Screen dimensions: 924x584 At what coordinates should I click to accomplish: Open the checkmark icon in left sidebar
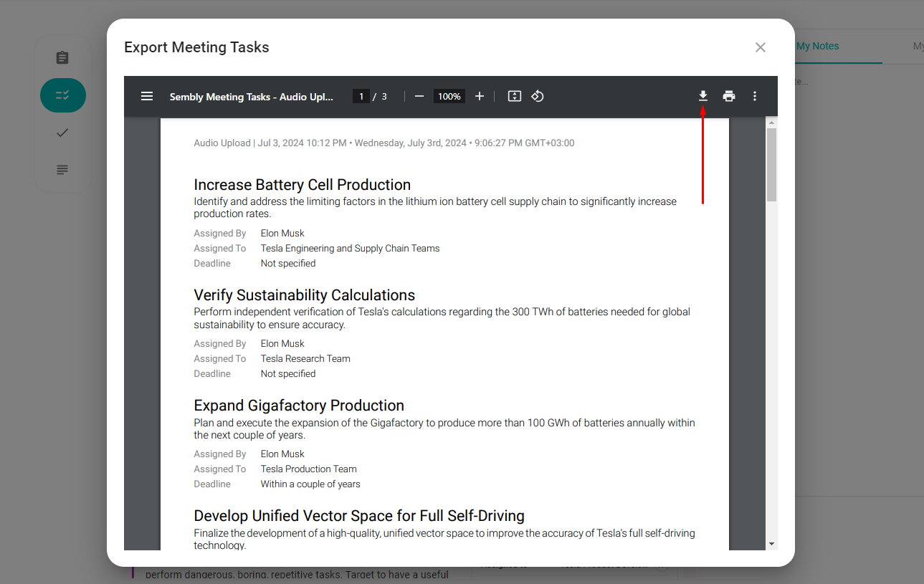pos(62,133)
